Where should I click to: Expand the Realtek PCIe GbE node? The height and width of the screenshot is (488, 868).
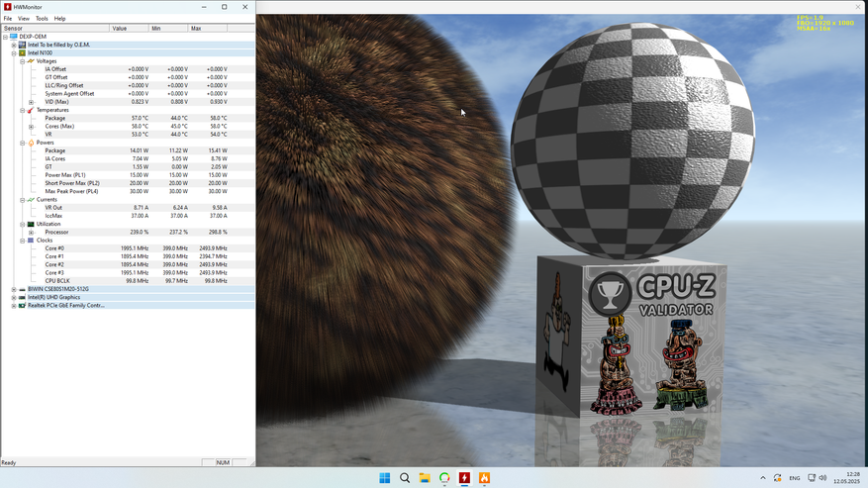[14, 306]
